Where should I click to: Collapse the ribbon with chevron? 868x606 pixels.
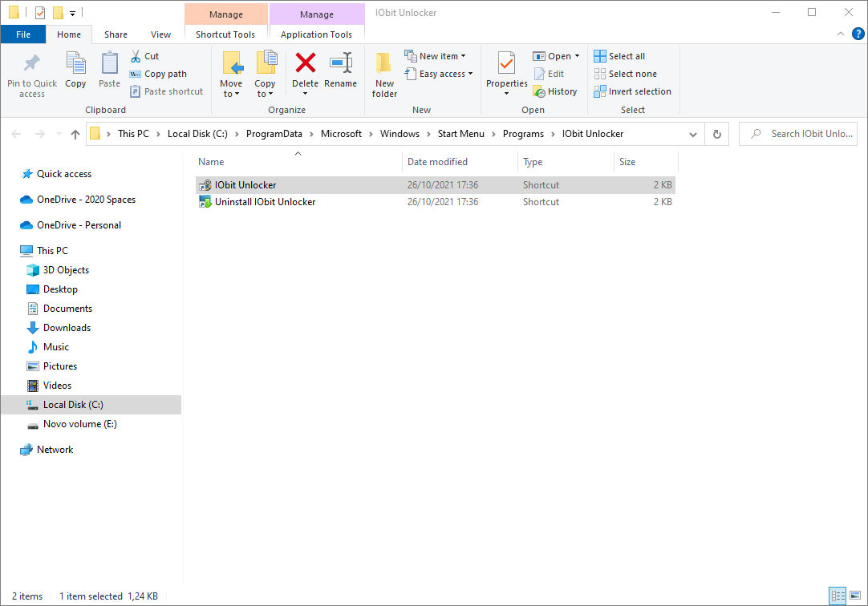(x=840, y=34)
